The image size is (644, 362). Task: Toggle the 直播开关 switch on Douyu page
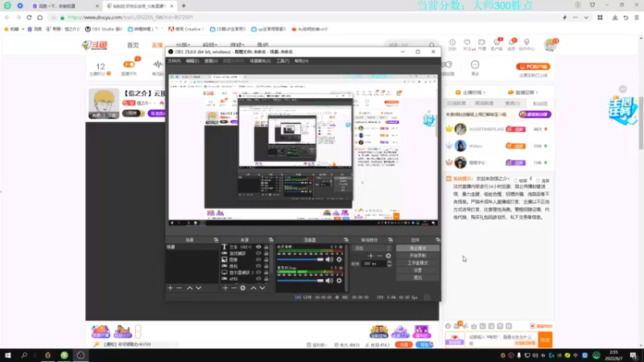[x=129, y=64]
